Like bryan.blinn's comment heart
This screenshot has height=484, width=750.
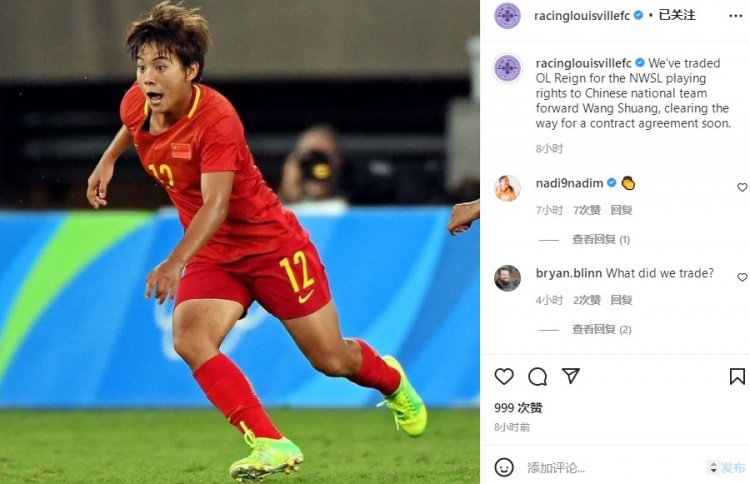(742, 277)
